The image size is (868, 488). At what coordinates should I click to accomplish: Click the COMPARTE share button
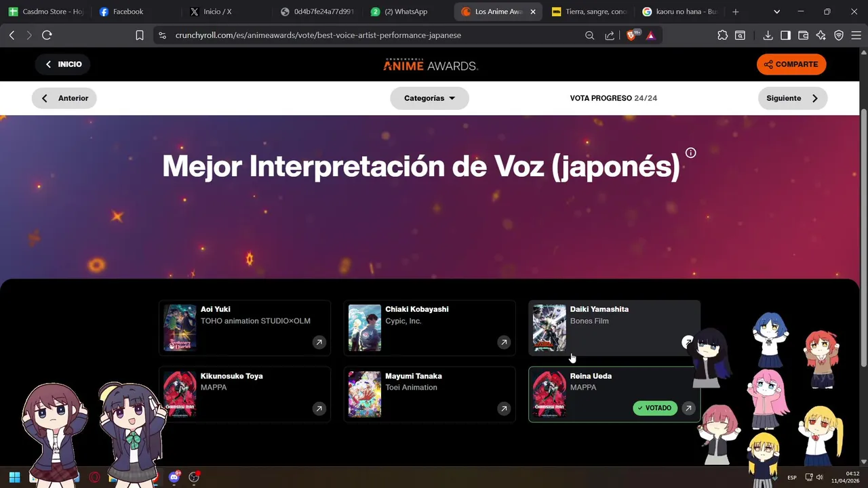point(791,64)
